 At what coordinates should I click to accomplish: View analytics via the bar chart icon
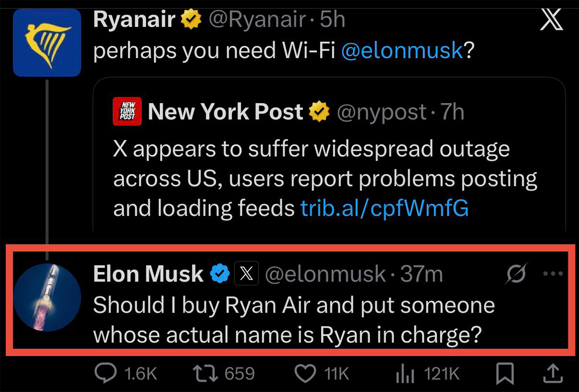pyautogui.click(x=402, y=373)
